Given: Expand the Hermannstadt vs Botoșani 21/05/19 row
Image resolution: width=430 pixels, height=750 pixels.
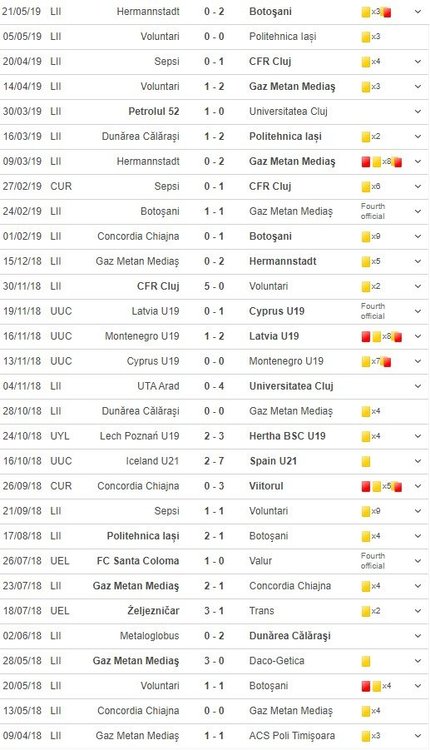Looking at the screenshot, I should [x=418, y=11].
